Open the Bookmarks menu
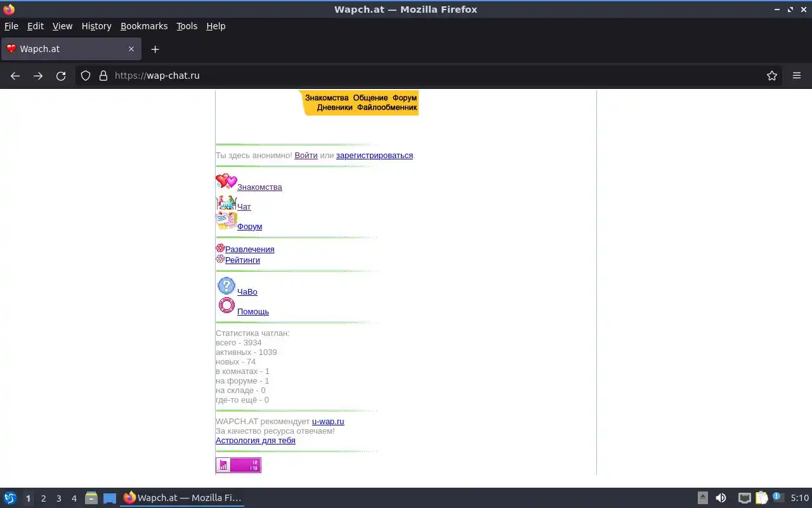812x508 pixels. tap(144, 26)
